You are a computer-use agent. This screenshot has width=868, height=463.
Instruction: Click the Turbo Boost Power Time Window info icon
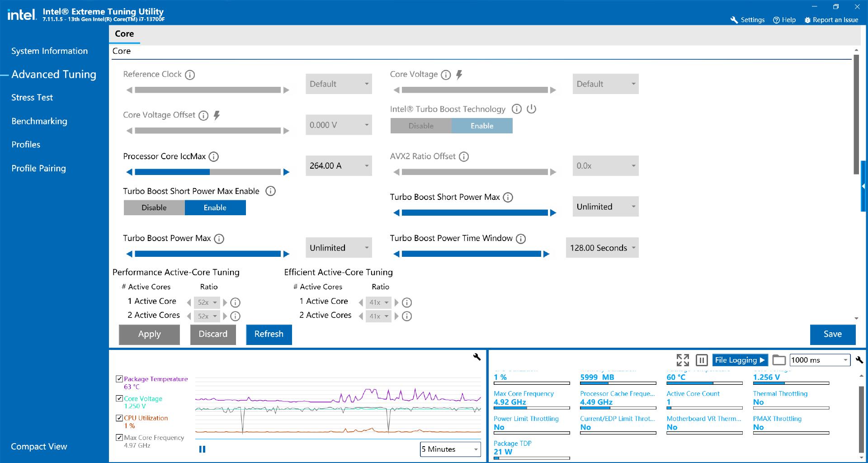521,239
